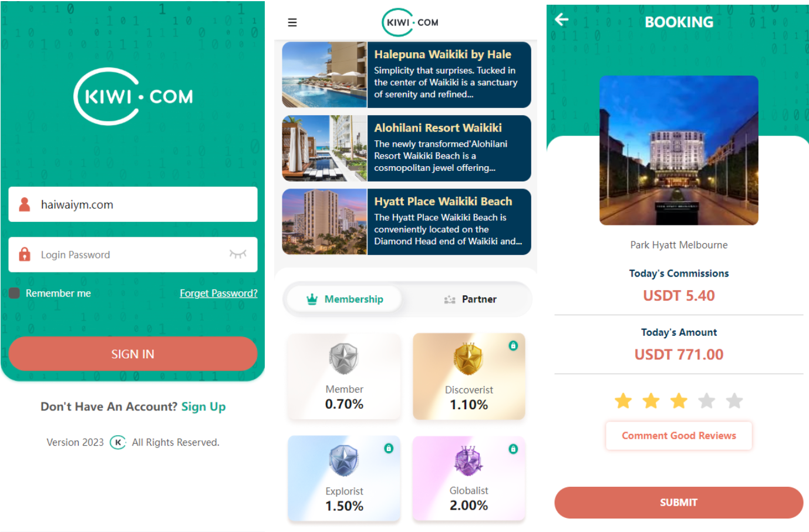Switch to the Partner tab
Screen dimensions: 809x532
tap(470, 299)
